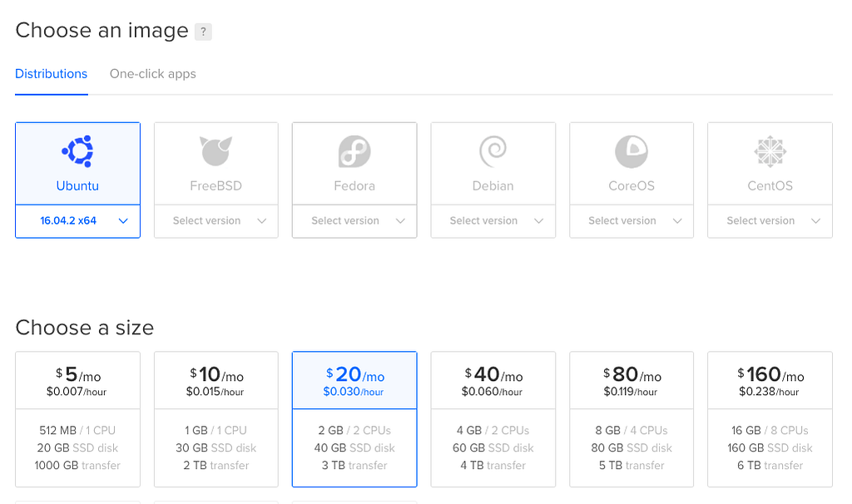852x504 pixels.
Task: Choose the FreeBSD logo icon
Action: tap(215, 151)
